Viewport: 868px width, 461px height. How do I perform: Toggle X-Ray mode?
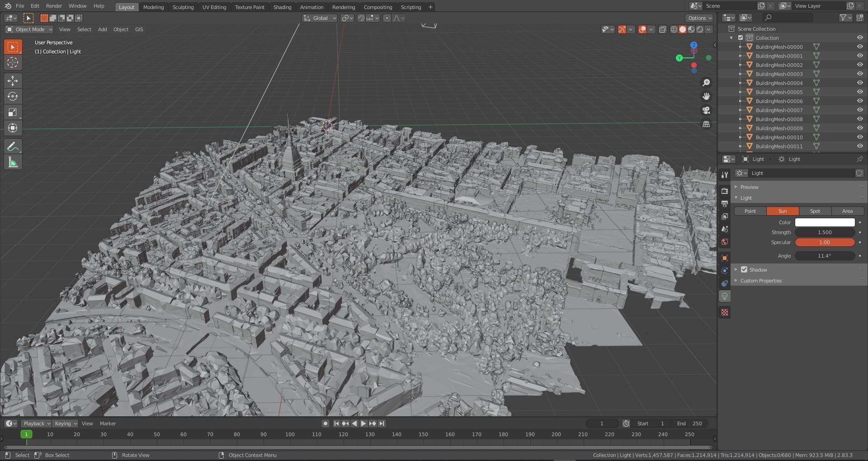click(x=662, y=29)
